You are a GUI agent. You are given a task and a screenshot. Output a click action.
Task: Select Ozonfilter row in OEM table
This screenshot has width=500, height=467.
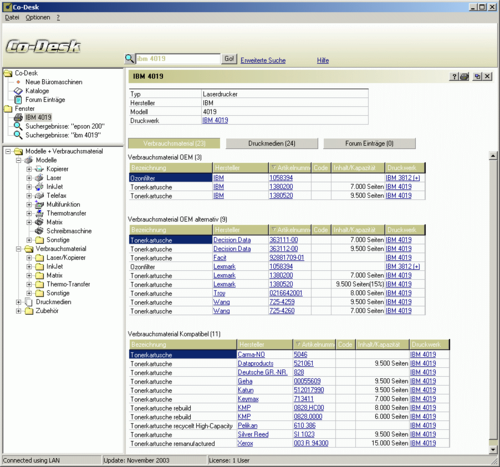171,178
